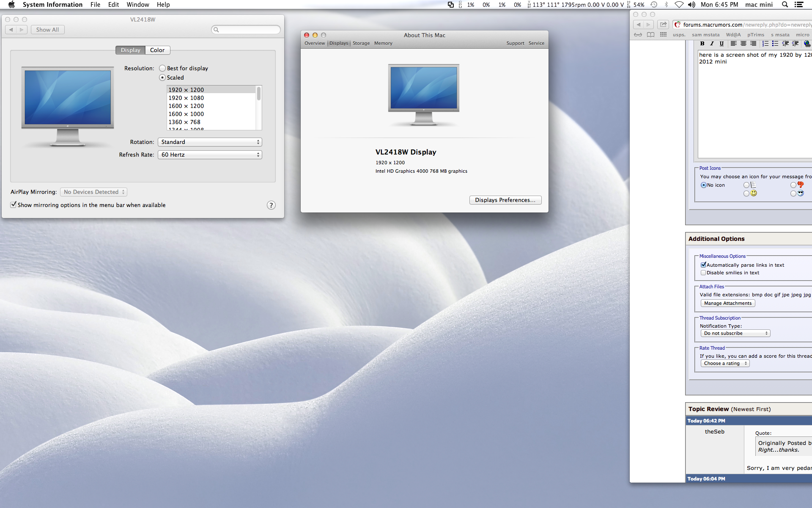The image size is (812, 508).
Task: Expand the Choose a rating dropdown
Action: [x=725, y=363]
